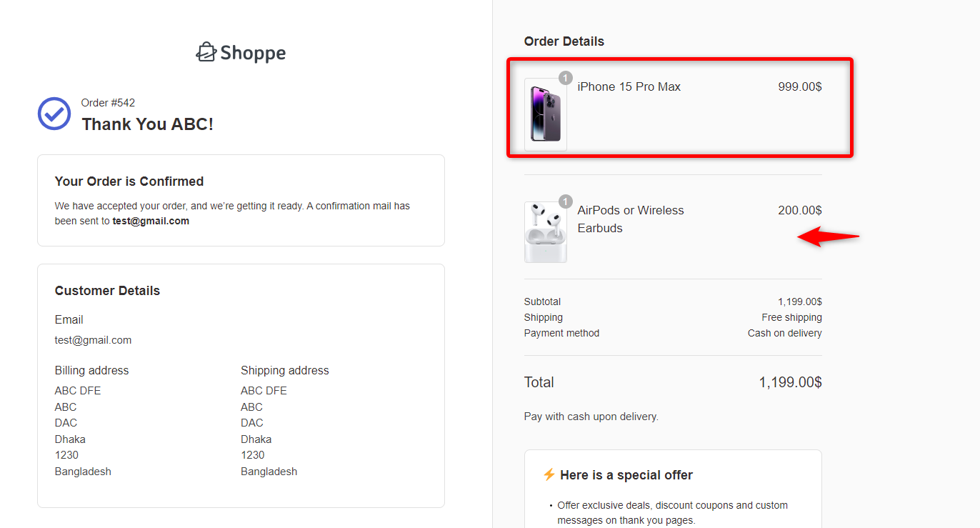Viewport: 980px width, 528px height.
Task: Click the Billing address label
Action: coord(91,370)
